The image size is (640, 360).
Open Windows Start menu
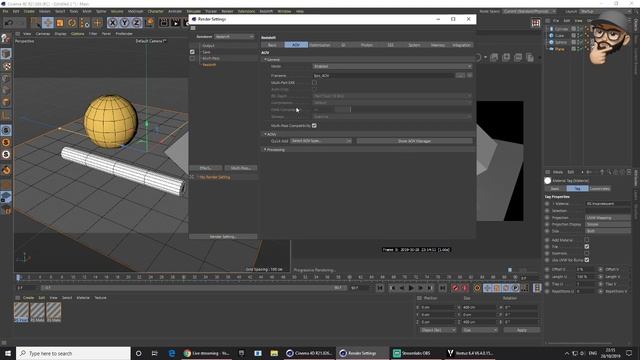coord(8,353)
